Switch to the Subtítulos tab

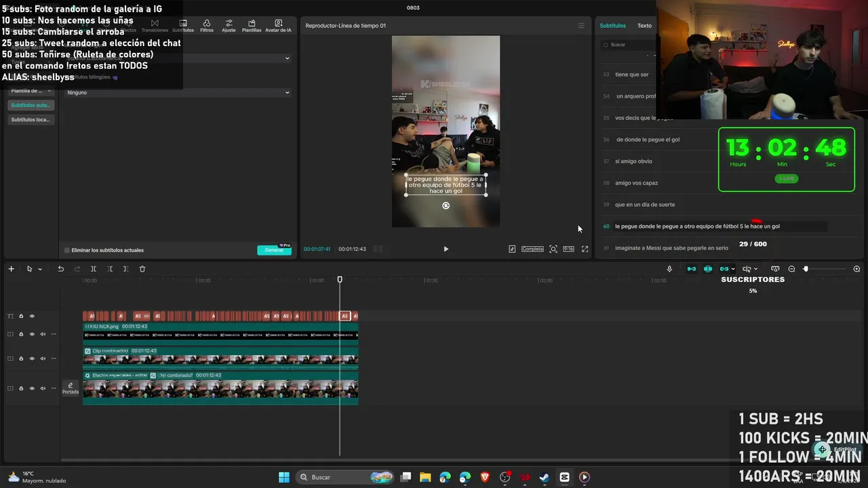pos(612,26)
